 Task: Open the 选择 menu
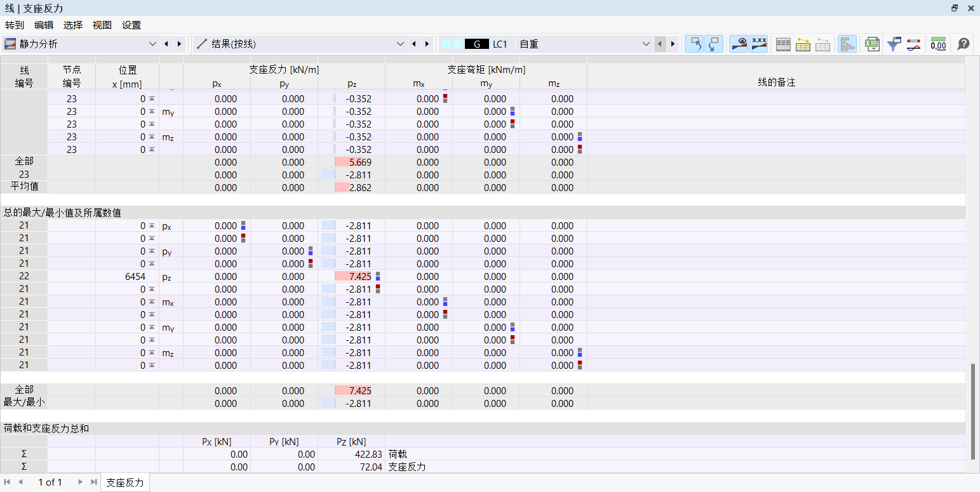click(x=73, y=25)
